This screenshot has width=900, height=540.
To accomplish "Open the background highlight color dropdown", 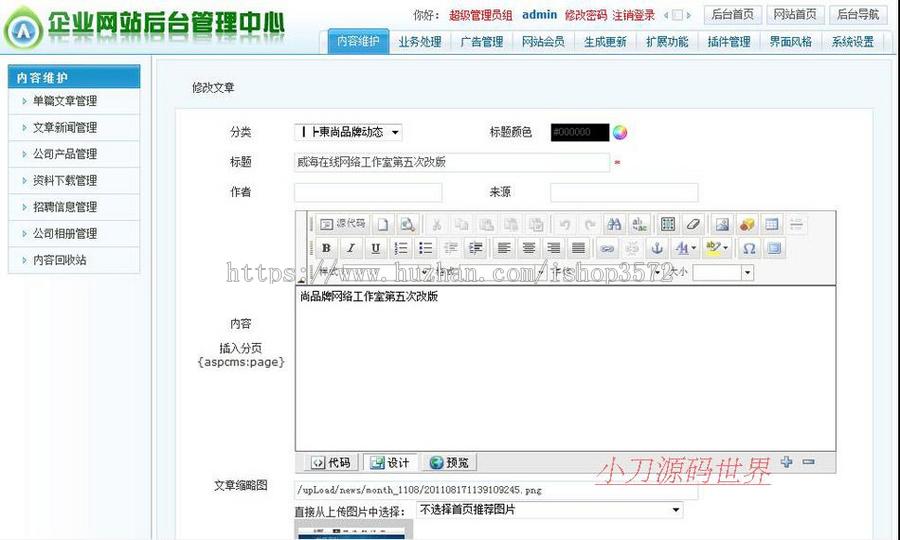I will point(716,248).
